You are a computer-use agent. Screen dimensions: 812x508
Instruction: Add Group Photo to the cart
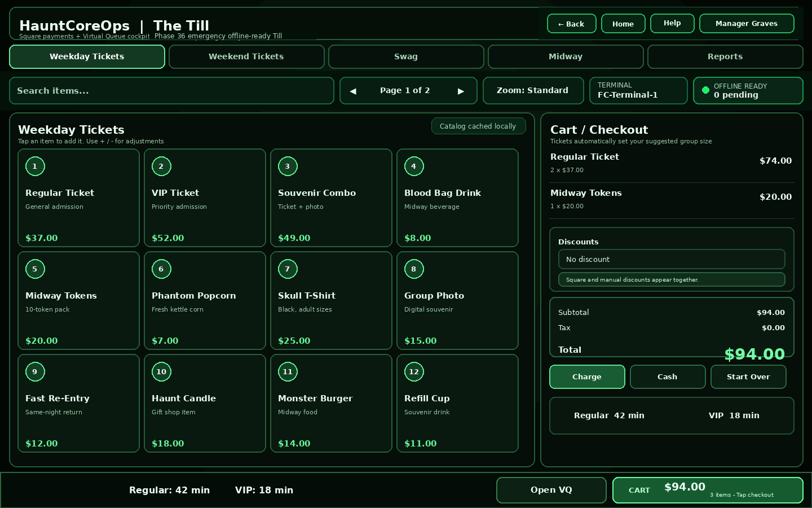[x=458, y=300]
